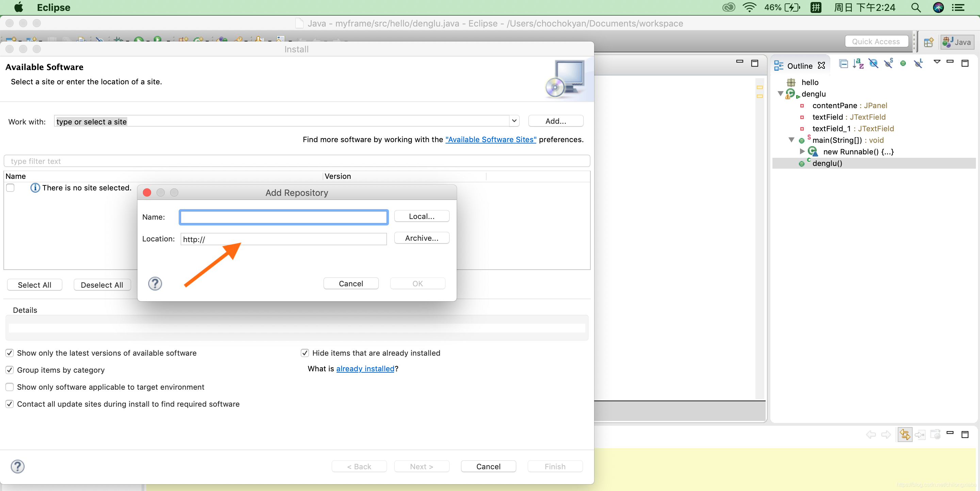Open the Wi-Fi status menu

[749, 7]
